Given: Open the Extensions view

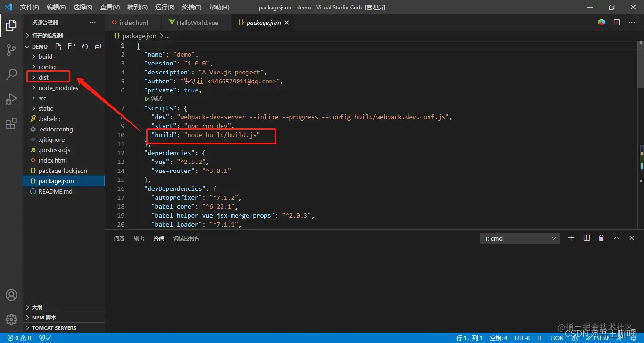Looking at the screenshot, I should tap(11, 123).
